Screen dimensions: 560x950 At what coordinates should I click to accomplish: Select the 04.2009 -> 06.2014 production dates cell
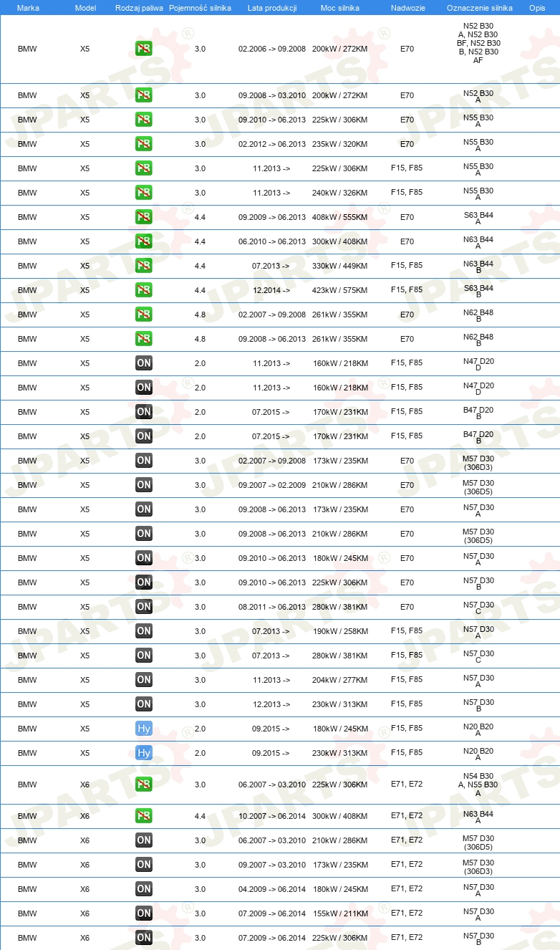272,889
